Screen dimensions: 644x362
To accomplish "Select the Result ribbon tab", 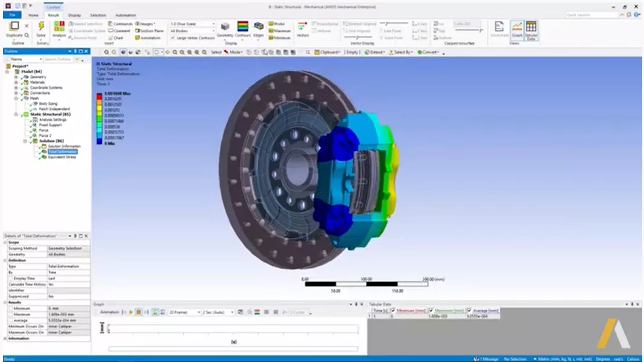I will tap(54, 15).
